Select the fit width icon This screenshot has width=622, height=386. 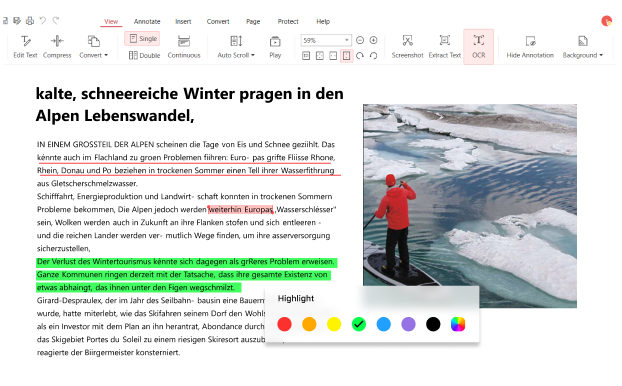tap(333, 56)
